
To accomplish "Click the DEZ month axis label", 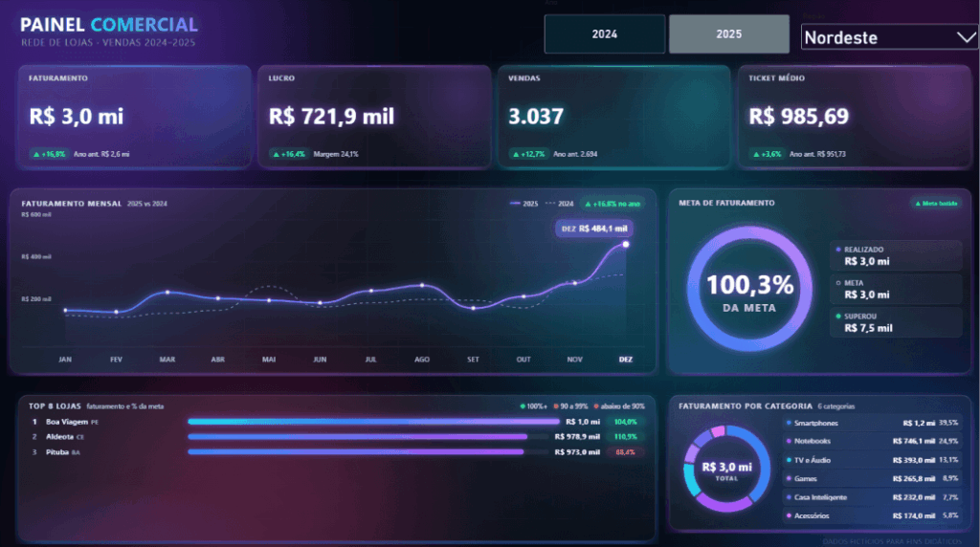I will (626, 360).
